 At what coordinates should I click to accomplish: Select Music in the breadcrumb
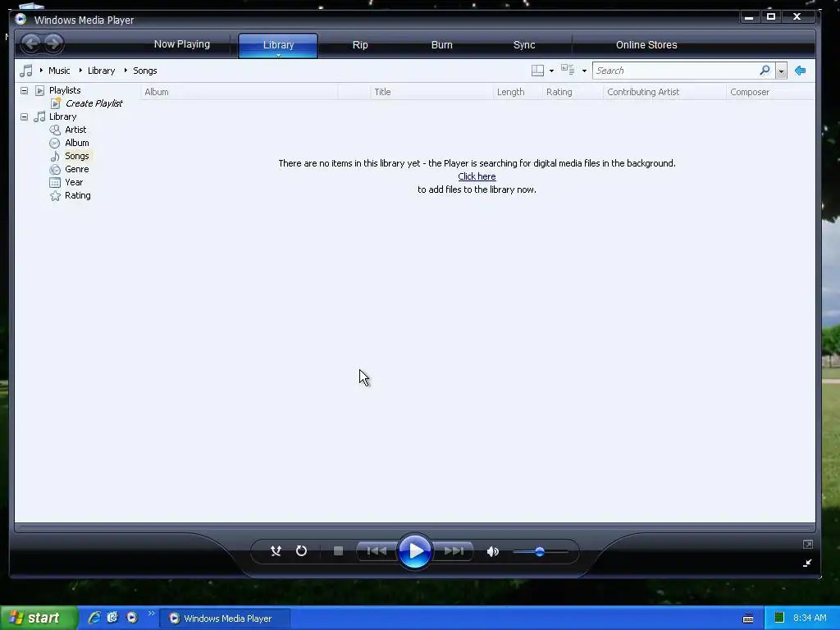59,71
